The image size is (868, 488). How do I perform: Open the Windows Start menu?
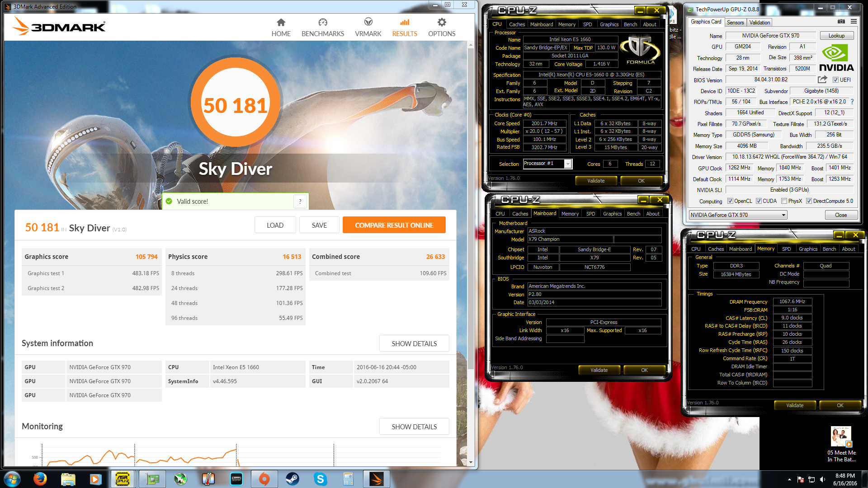coord(12,479)
